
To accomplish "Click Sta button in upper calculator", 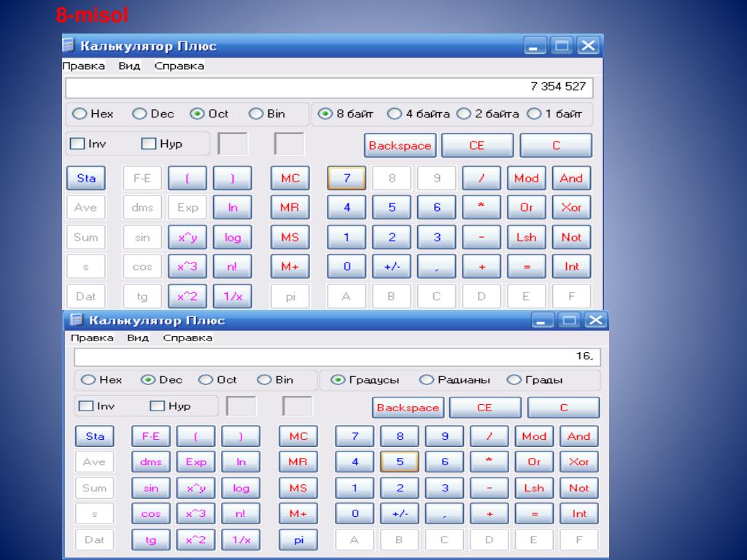I will coord(86,178).
